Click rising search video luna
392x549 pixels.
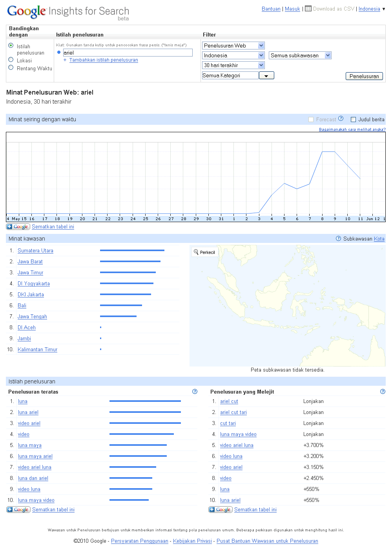pos(231,456)
